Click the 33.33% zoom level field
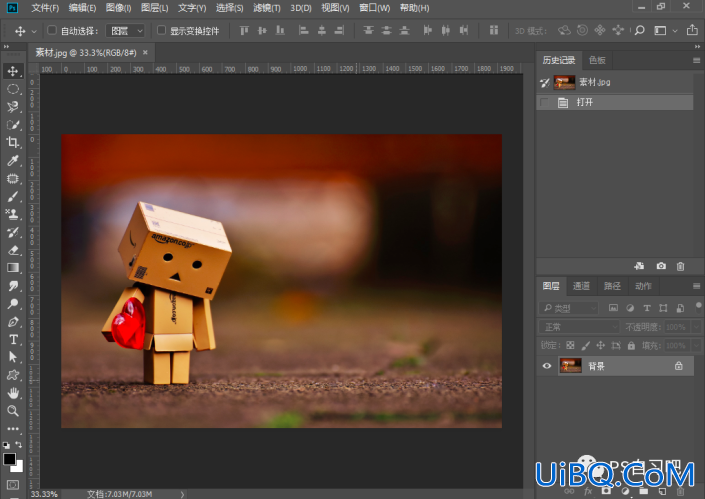Viewport: 705px width, 499px height. tap(44, 494)
